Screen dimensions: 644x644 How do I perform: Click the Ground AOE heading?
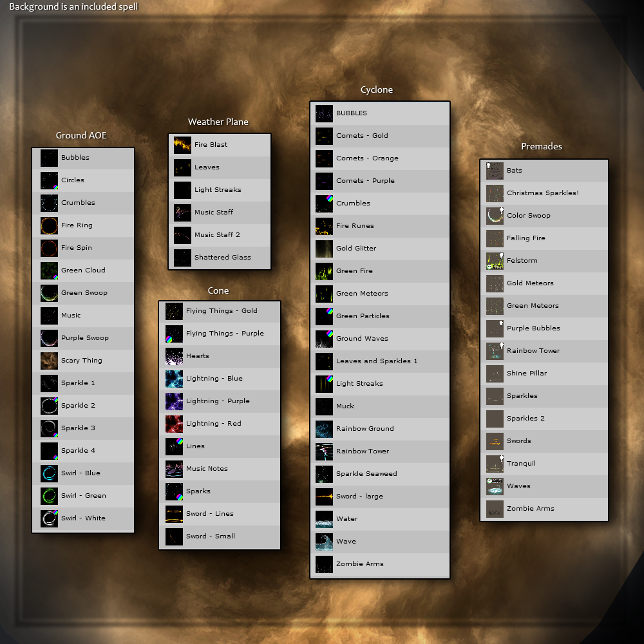tap(81, 135)
